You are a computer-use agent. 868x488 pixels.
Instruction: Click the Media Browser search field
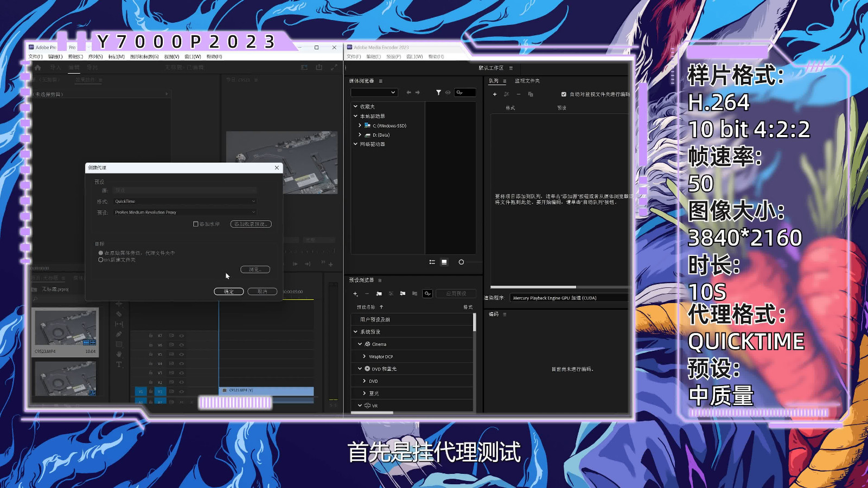point(465,93)
